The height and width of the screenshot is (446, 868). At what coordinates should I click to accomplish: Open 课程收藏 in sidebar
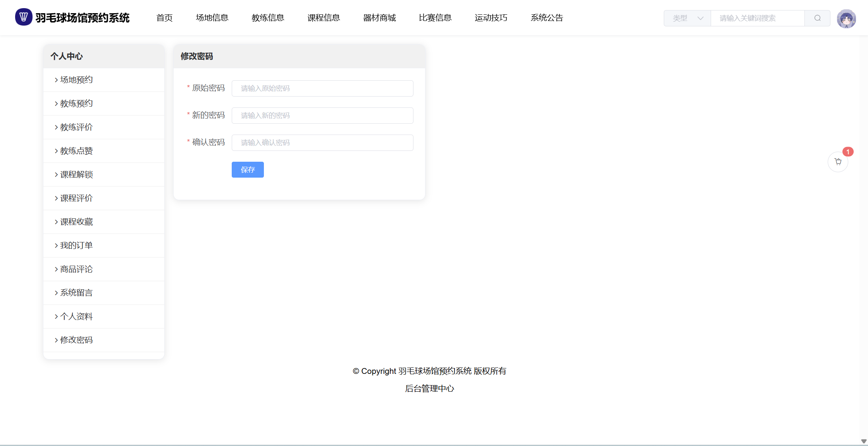point(76,222)
